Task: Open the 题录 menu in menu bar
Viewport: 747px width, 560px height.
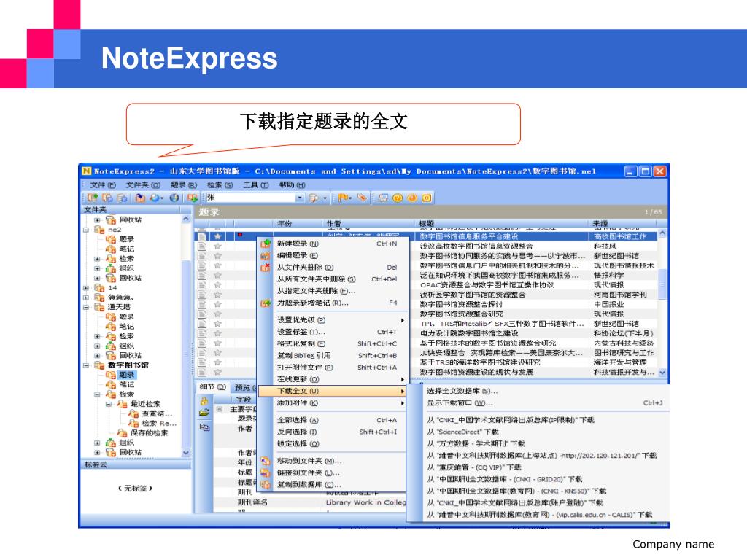Action: [x=184, y=184]
